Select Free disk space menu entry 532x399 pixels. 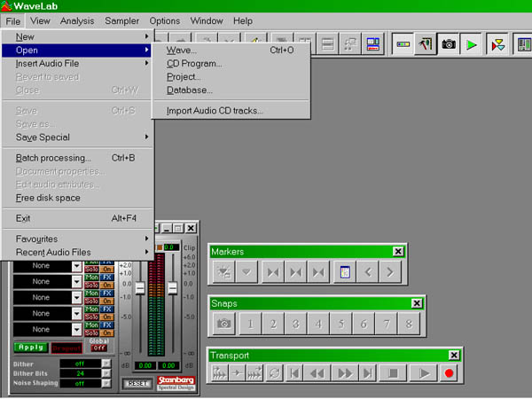pos(77,198)
